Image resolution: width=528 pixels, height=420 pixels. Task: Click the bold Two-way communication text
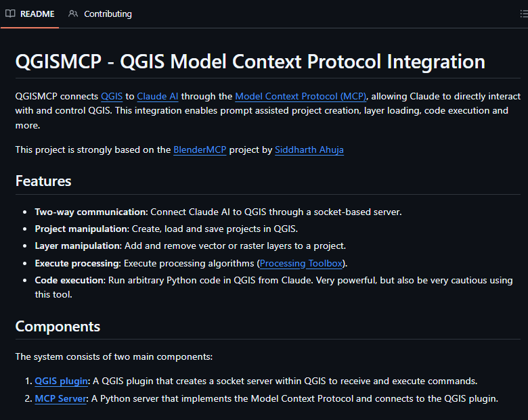point(91,212)
